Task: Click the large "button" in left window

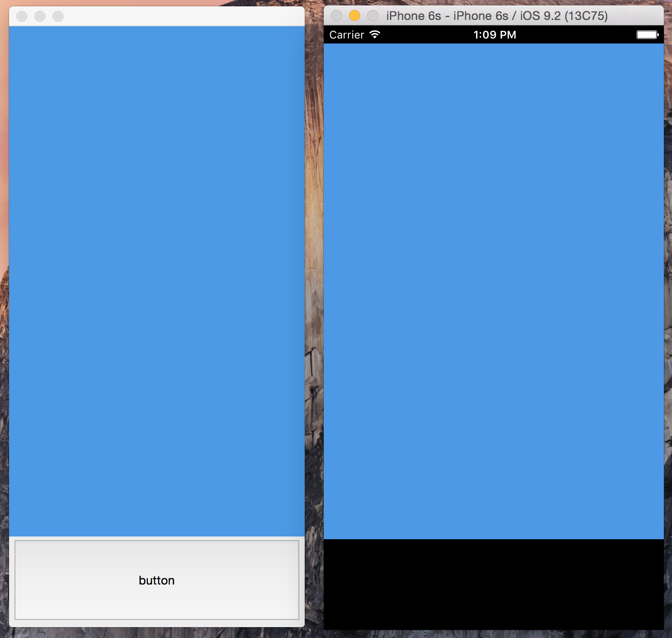Action: 157,580
